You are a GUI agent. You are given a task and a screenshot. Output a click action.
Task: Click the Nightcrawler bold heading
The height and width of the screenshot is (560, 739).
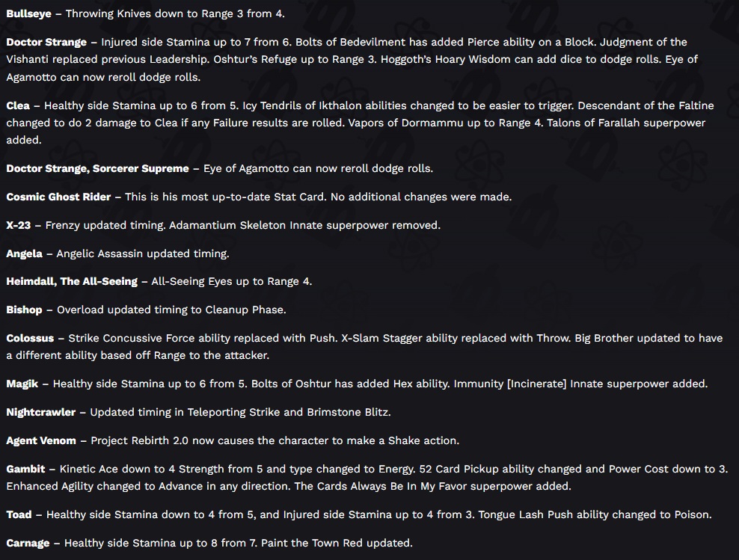coord(41,412)
